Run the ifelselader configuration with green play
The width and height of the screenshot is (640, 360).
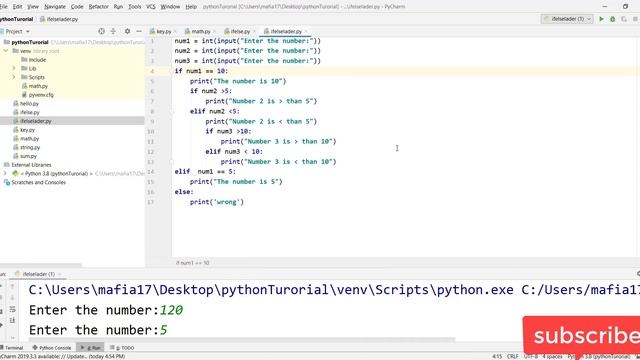601,19
